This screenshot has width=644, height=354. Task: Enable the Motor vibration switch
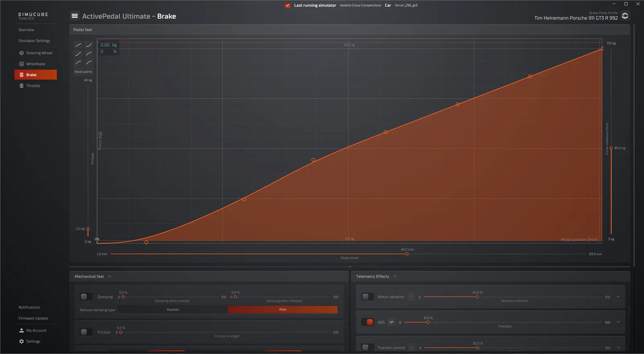pyautogui.click(x=367, y=297)
